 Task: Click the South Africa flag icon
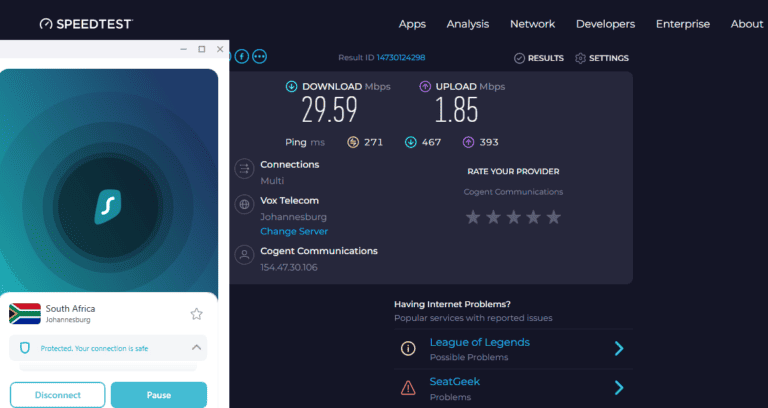(x=24, y=314)
